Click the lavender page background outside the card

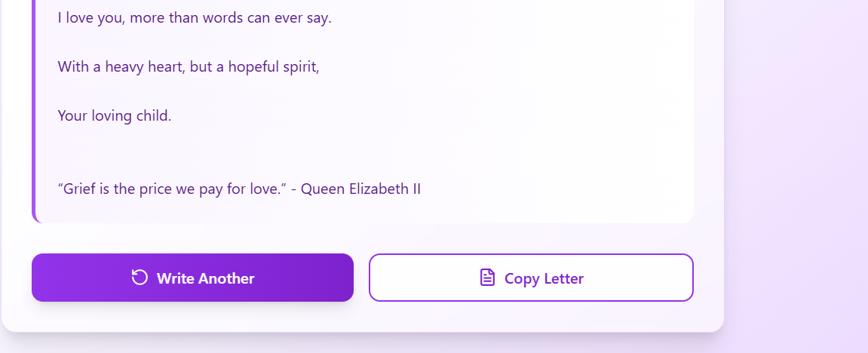click(796, 176)
